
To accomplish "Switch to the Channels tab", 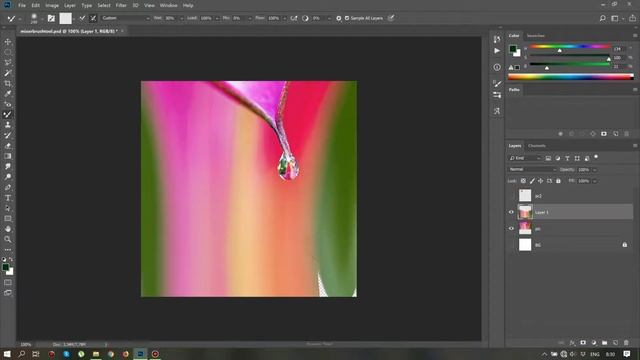I will tap(537, 146).
